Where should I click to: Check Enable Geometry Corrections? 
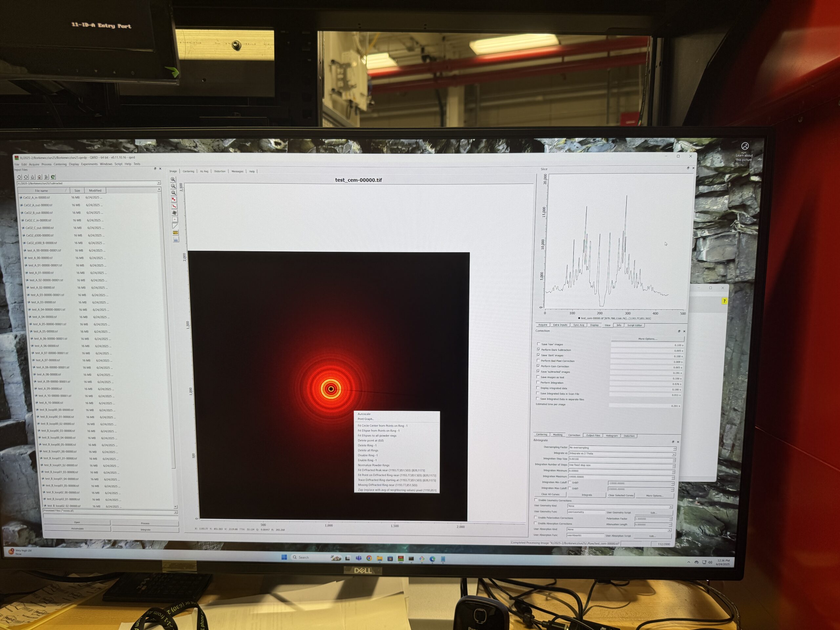coord(536,500)
